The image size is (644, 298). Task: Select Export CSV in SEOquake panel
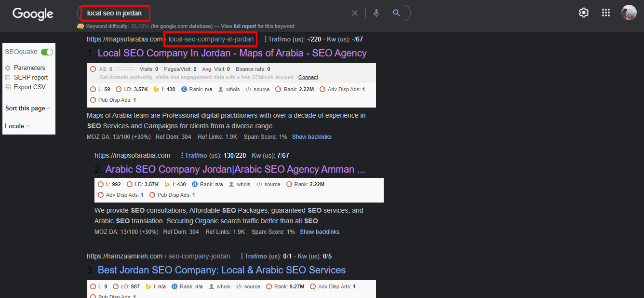click(x=29, y=87)
